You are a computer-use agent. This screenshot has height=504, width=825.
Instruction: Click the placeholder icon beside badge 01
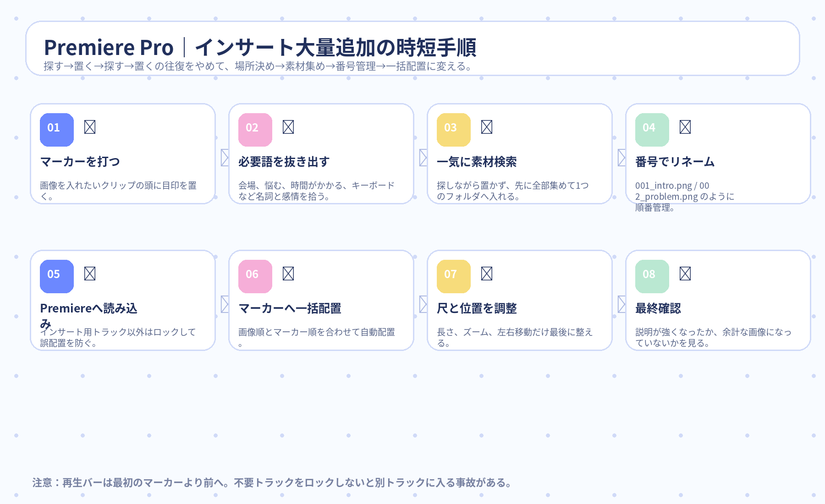90,127
